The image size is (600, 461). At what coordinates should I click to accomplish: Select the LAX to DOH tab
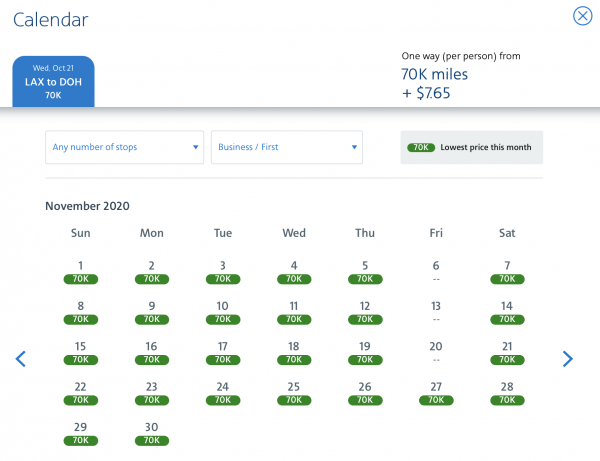[x=53, y=82]
